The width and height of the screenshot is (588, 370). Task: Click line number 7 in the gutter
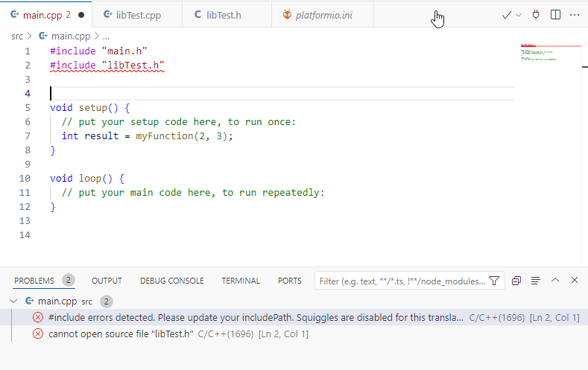(x=28, y=136)
